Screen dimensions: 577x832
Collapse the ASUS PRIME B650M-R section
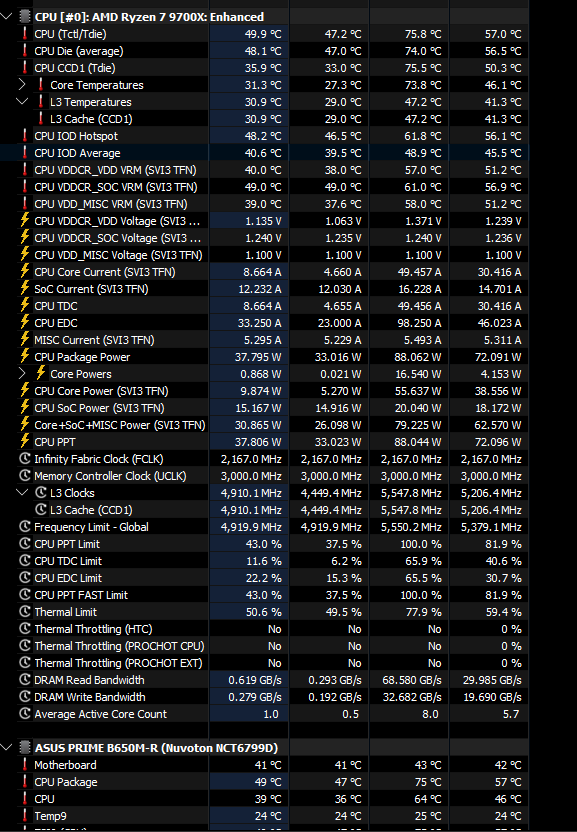click(x=6, y=747)
